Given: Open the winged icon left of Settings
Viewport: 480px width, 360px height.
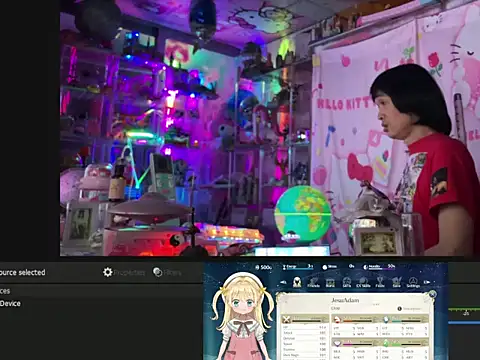Looking at the screenshot, I should click(396, 282).
